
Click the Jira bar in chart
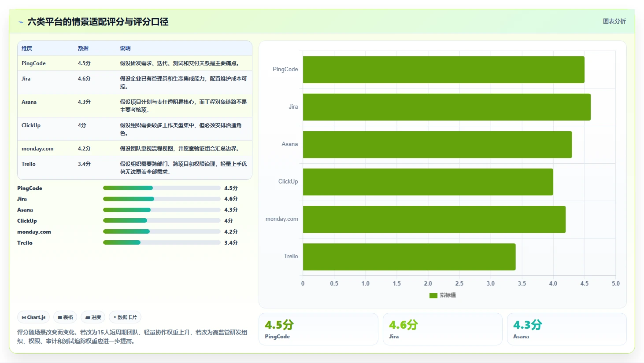[x=447, y=107]
